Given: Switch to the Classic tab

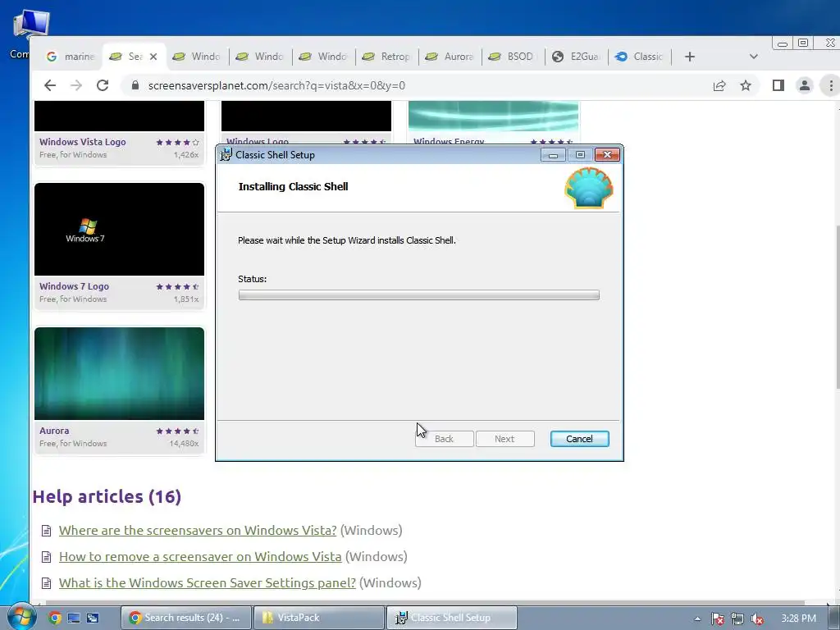Looking at the screenshot, I should pyautogui.click(x=640, y=57).
